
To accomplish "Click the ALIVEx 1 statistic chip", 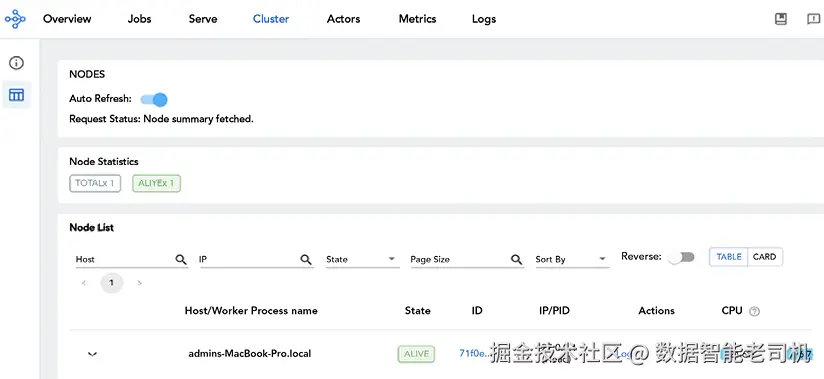I will 157,183.
